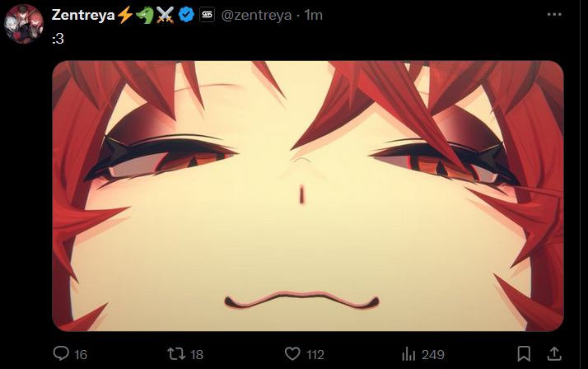This screenshot has width=588, height=369.
Task: Open view analytics bar chart icon
Action: [408, 353]
